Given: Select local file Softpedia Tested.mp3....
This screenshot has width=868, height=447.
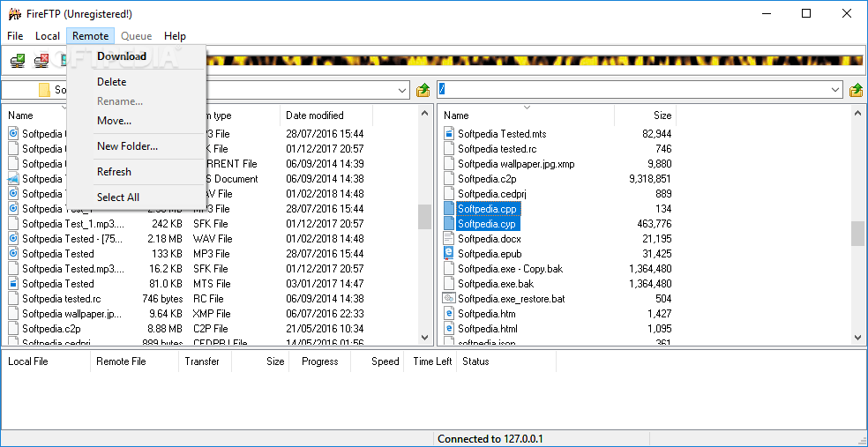Looking at the screenshot, I should tap(73, 269).
